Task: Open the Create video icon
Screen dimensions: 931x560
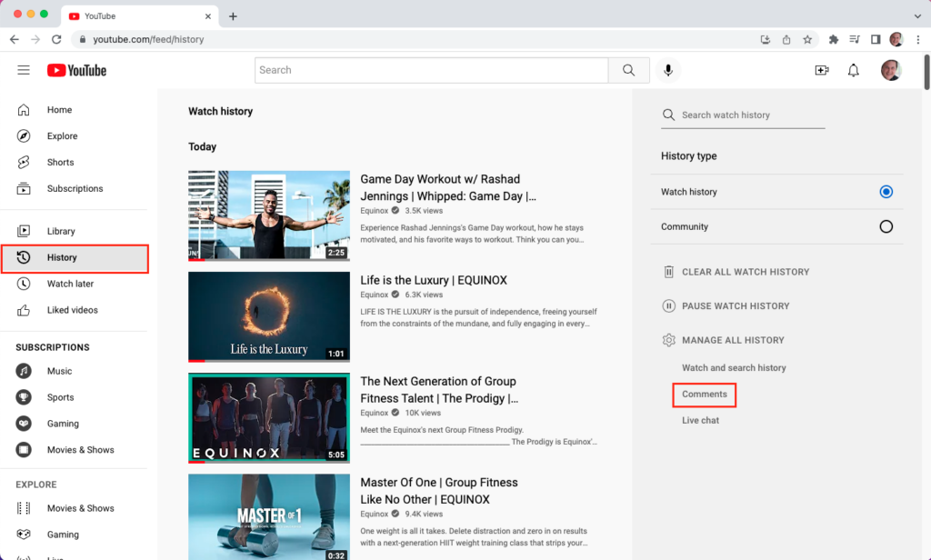Action: pyautogui.click(x=822, y=70)
